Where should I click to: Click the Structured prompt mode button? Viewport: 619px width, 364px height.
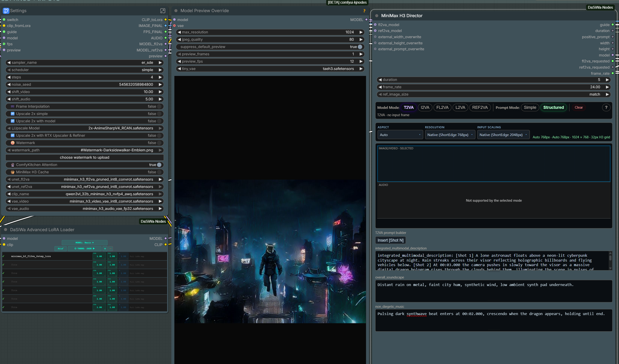pyautogui.click(x=553, y=107)
